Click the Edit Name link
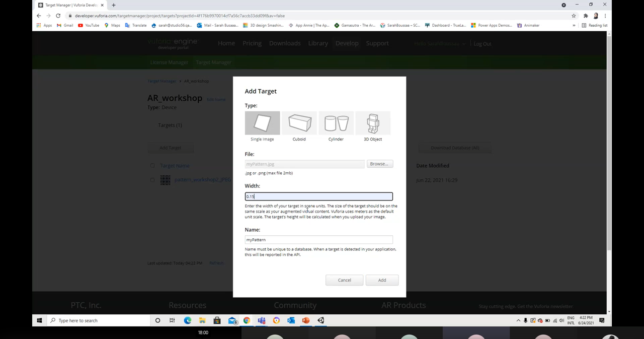 coord(216,100)
